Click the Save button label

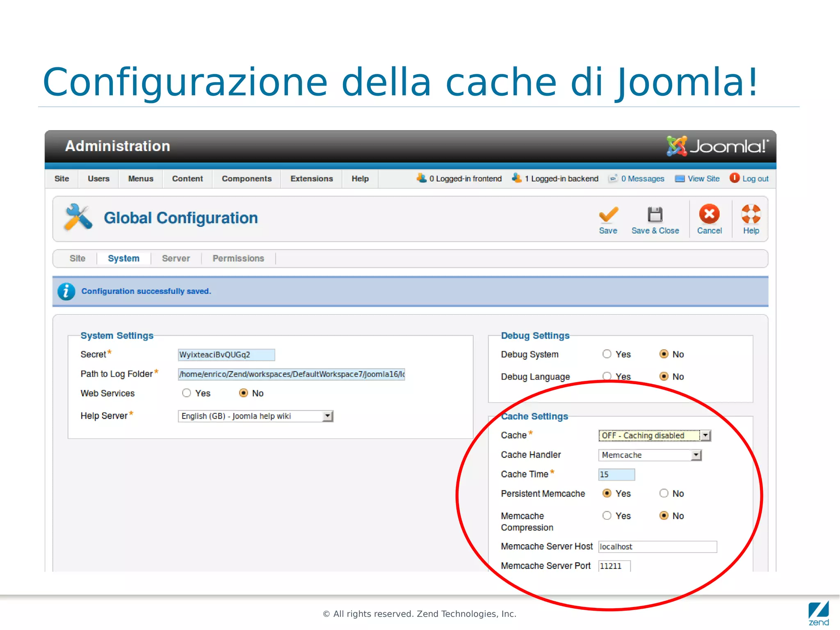pyautogui.click(x=608, y=231)
